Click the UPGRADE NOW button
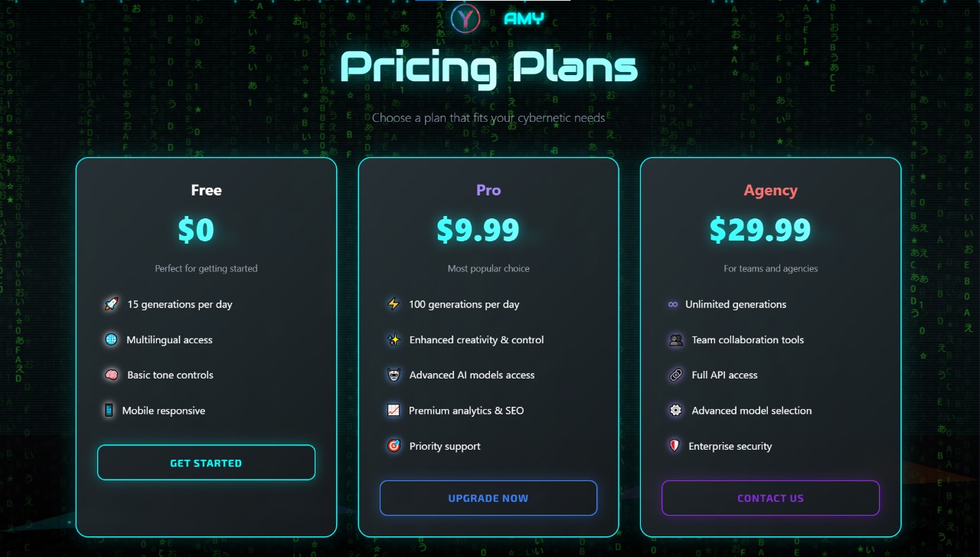This screenshot has width=980, height=557. pos(488,498)
